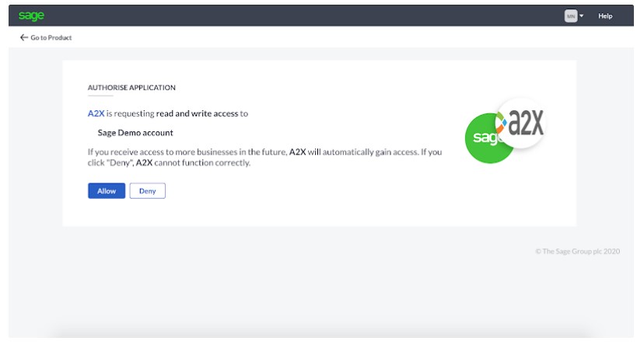Click the green Sage logo in header
The image size is (644, 348).
[31, 16]
